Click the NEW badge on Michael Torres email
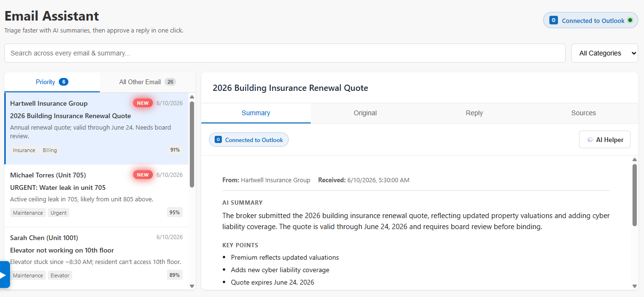Image resolution: width=644 pixels, height=297 pixels. 143,175
